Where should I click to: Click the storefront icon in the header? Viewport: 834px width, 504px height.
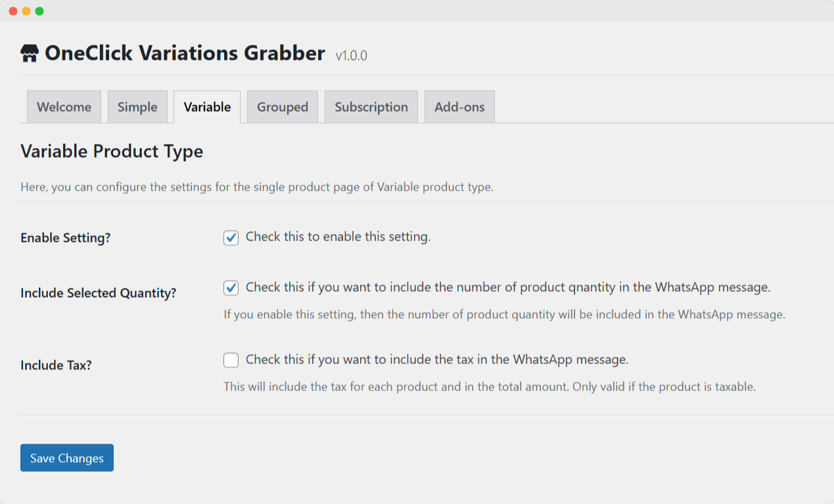tap(29, 53)
